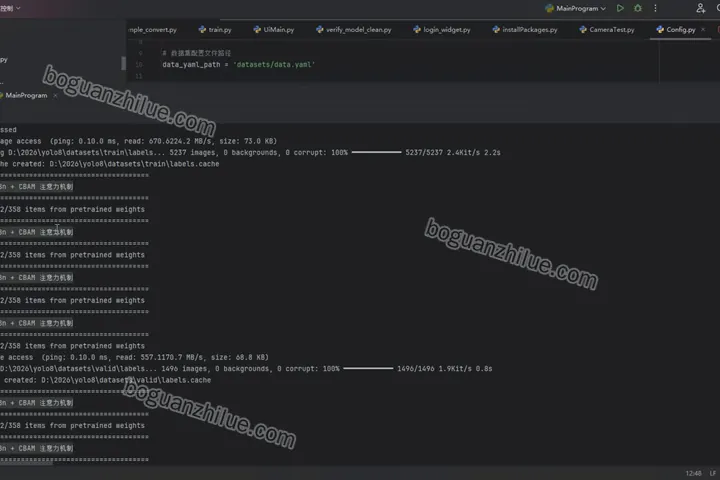The width and height of the screenshot is (720, 480).
Task: Open the add-user collaboration icon
Action: 700,8
